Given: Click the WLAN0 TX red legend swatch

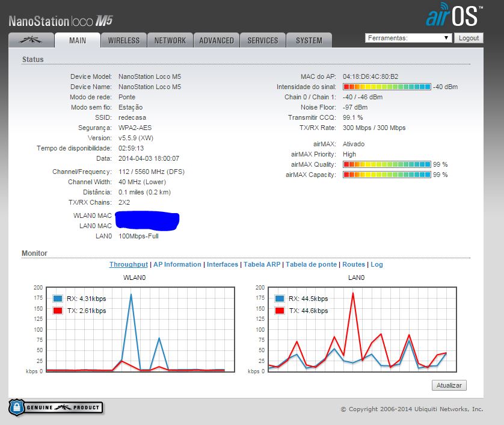Looking at the screenshot, I should click(x=58, y=311).
